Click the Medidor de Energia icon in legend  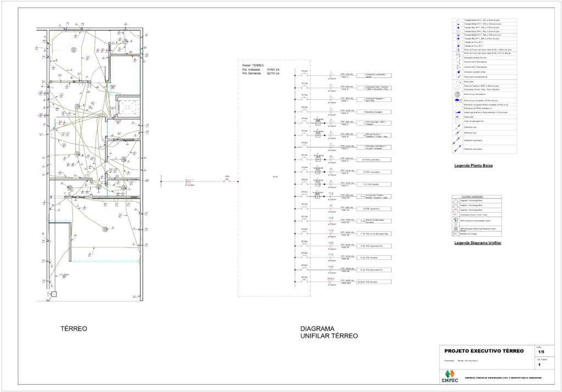point(456,234)
